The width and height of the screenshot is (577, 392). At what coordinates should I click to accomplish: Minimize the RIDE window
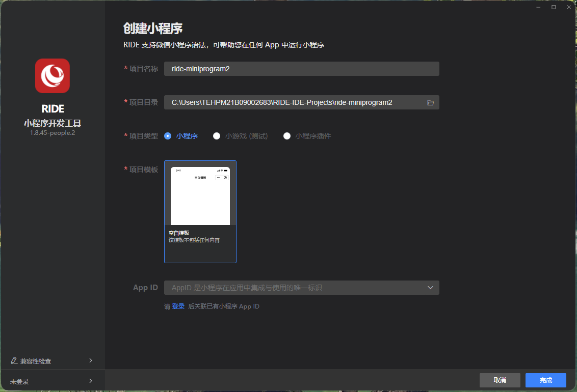tap(538, 7)
